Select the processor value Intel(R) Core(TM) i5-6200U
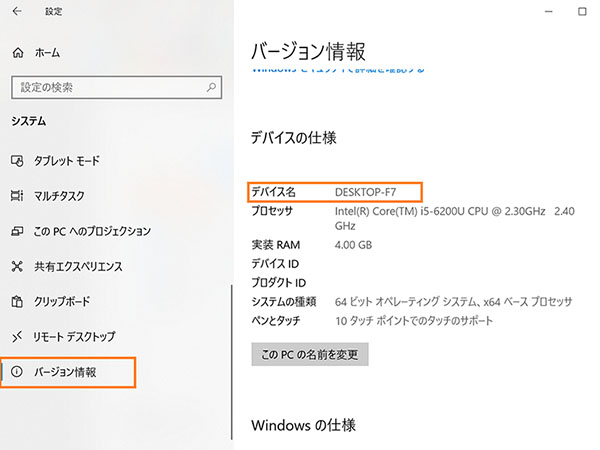The width and height of the screenshot is (600, 450). [455, 218]
